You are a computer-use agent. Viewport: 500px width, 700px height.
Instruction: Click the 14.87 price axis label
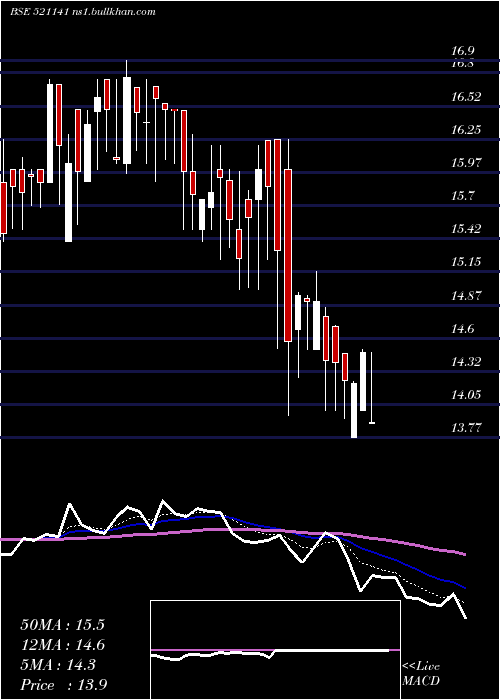(x=466, y=296)
